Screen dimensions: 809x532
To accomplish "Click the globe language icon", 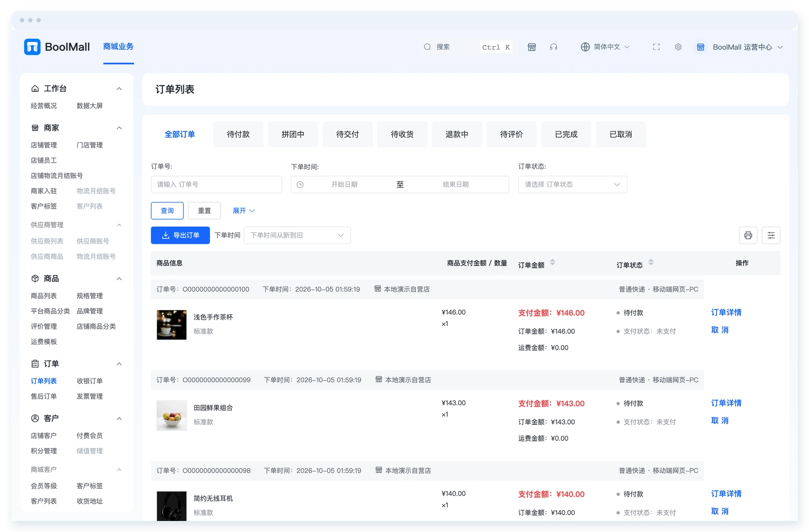I will [x=585, y=47].
